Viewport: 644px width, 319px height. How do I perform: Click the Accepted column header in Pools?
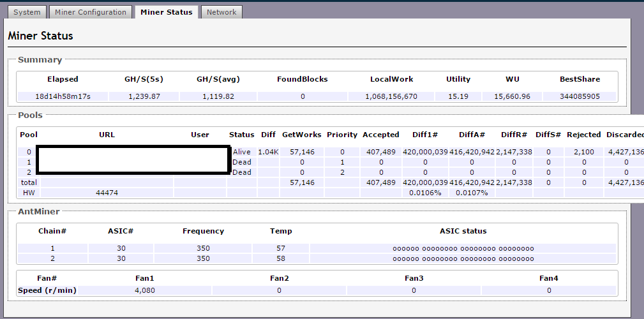tap(380, 135)
